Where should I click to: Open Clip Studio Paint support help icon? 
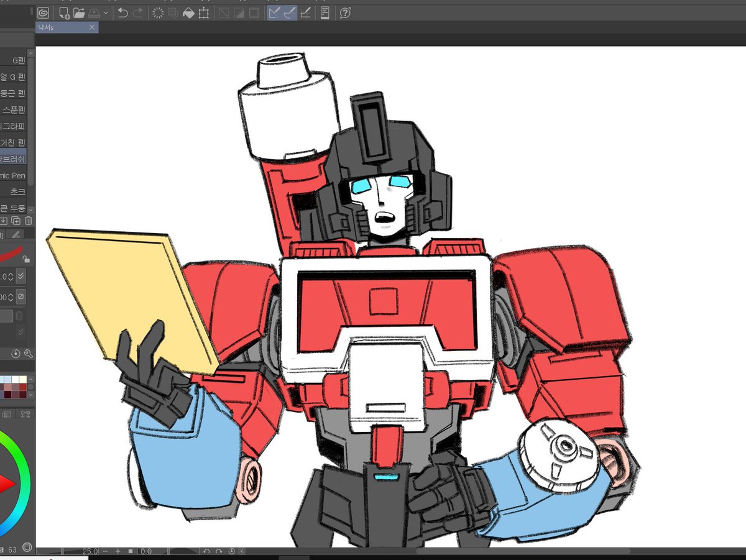point(346,12)
